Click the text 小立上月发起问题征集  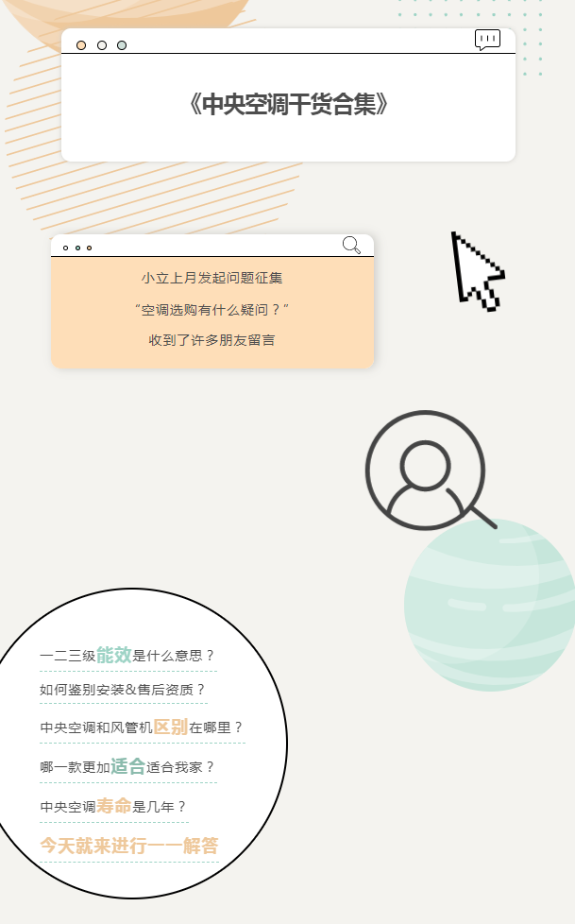[x=212, y=278]
